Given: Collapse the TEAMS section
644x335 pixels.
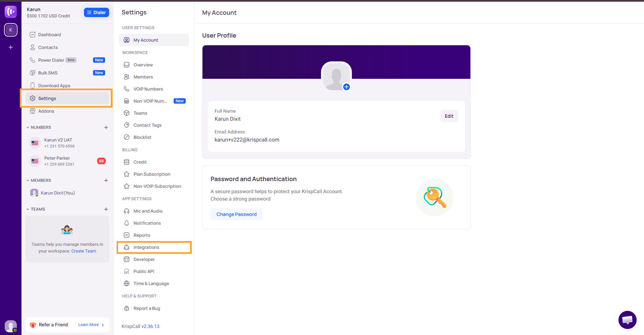Looking at the screenshot, I should pos(28,209).
